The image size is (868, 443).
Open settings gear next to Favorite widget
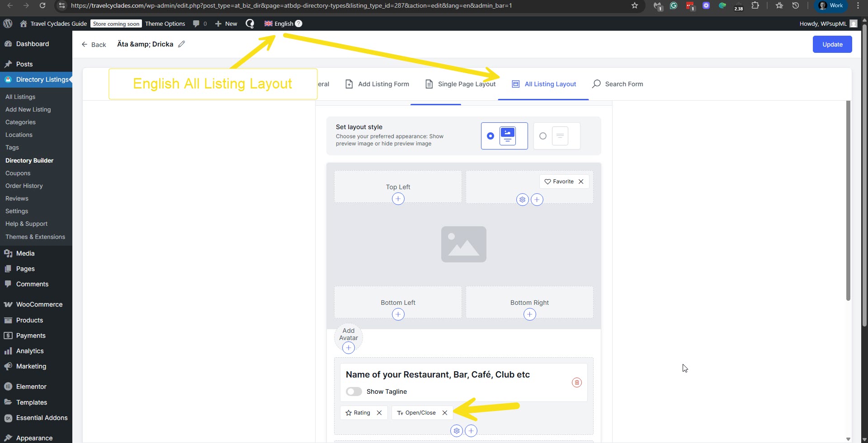[x=522, y=200]
